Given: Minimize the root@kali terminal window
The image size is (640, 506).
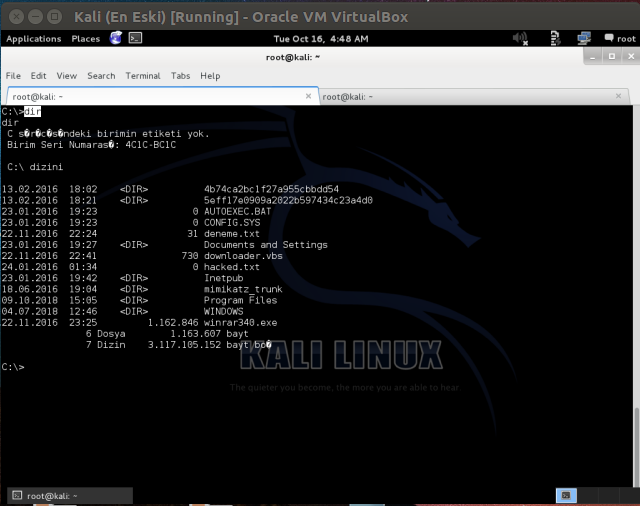Looking at the screenshot, I should coord(593,57).
